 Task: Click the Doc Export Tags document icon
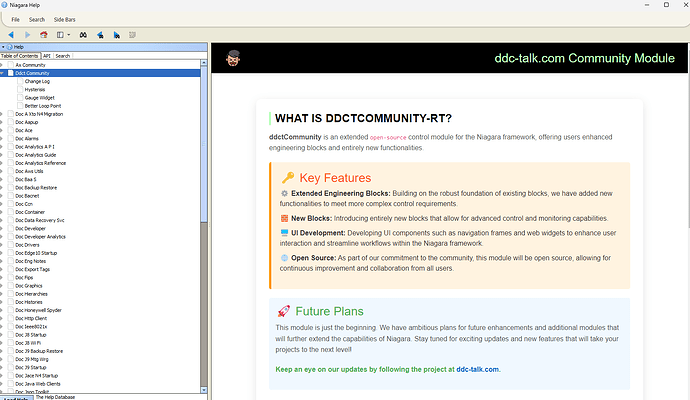11,269
